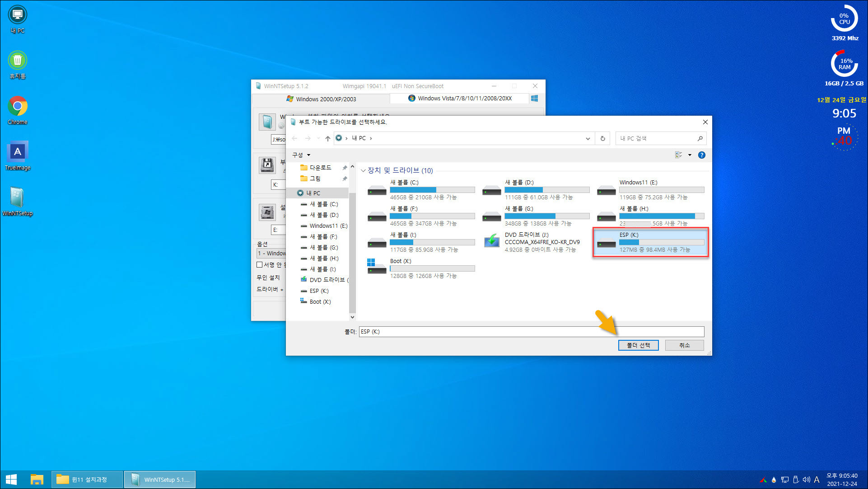868x489 pixels.
Task: Switch to Windows 2000/XP/2003 tab
Action: pyautogui.click(x=321, y=99)
